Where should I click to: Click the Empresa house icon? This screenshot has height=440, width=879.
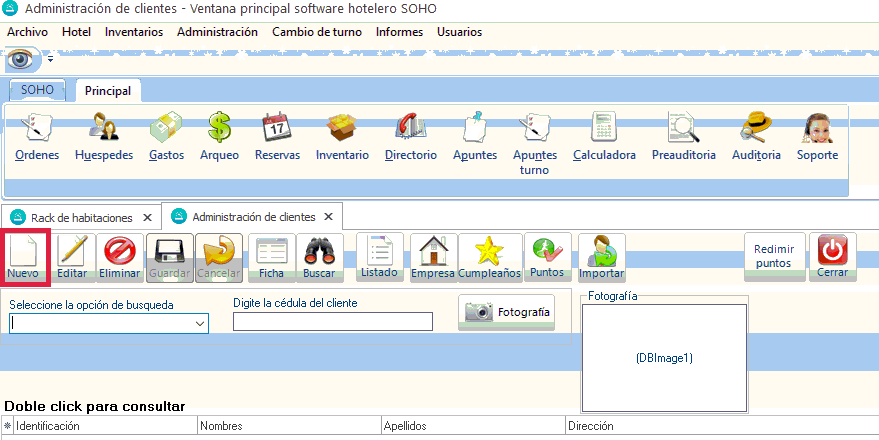433,257
